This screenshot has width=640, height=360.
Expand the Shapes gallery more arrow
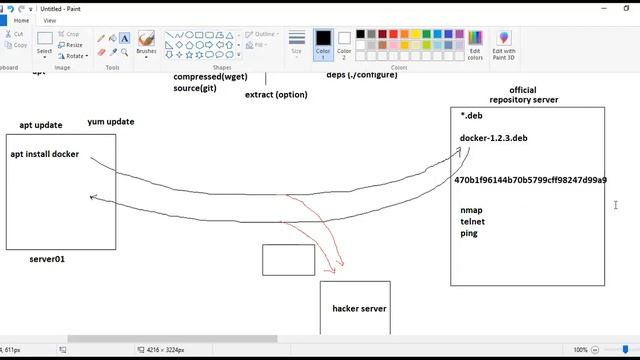[x=239, y=55]
